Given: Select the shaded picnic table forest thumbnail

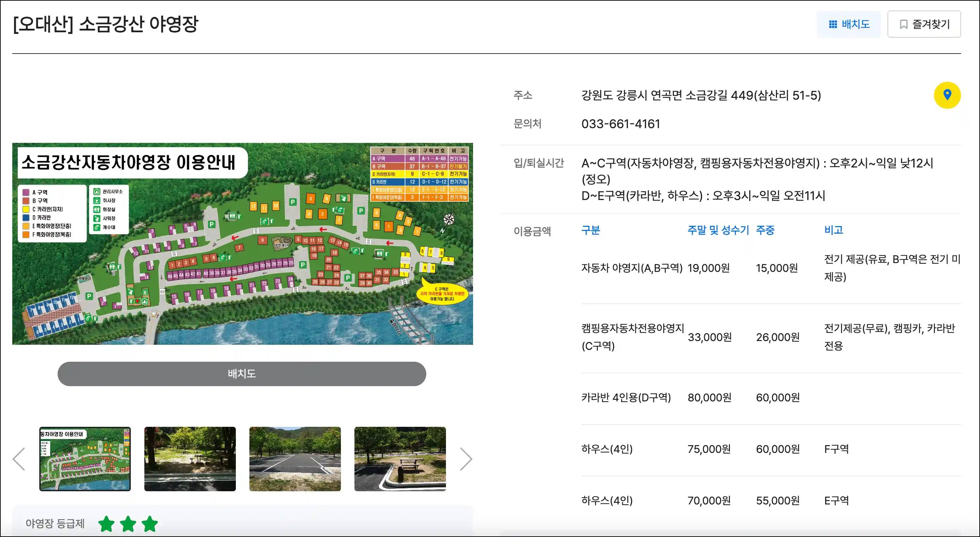Looking at the screenshot, I should click(190, 459).
